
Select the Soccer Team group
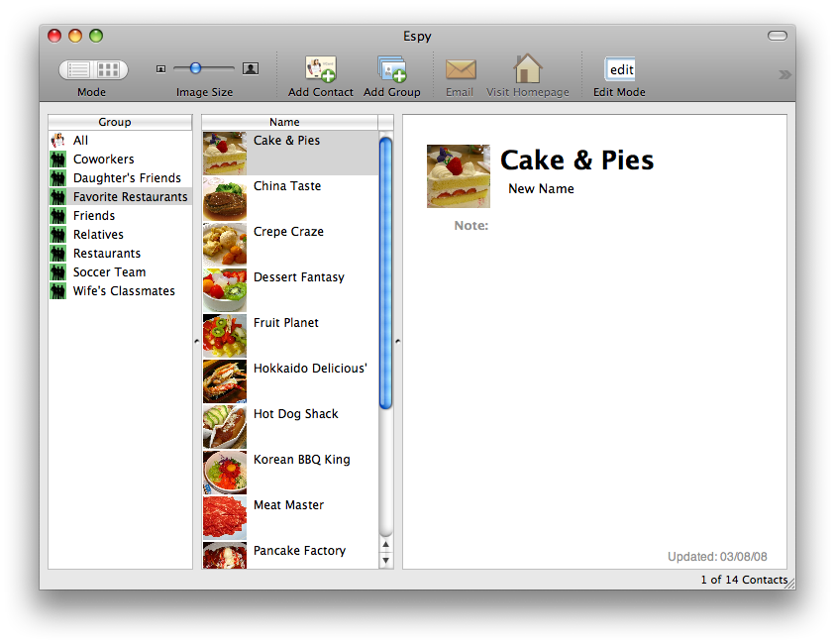coord(120,272)
